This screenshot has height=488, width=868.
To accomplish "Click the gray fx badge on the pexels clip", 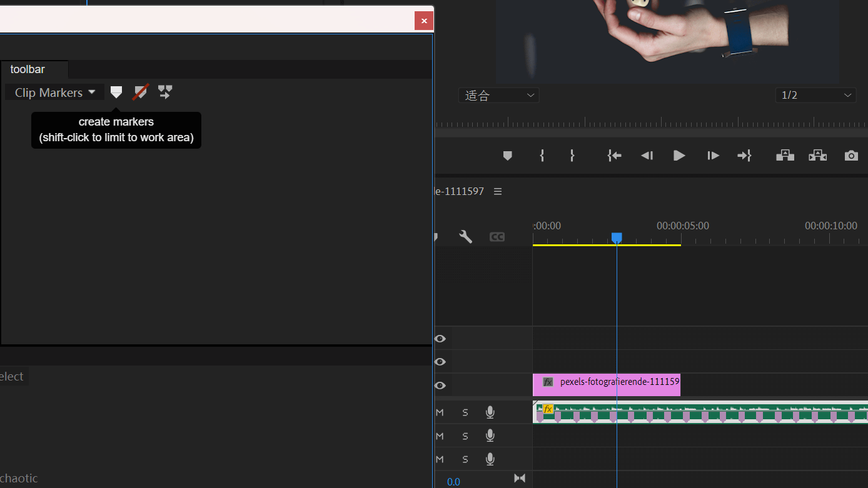I will tap(548, 382).
